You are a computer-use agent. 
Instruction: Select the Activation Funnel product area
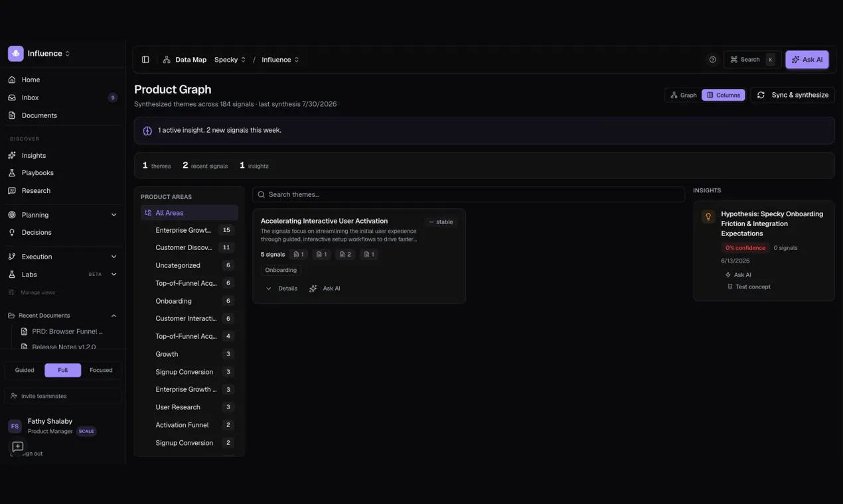pos(189,425)
